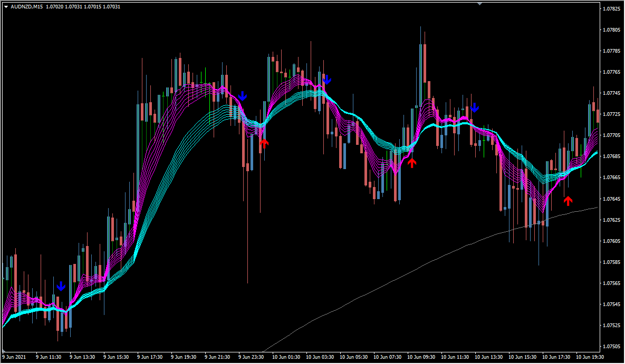Click the 10 Jun 07:30 time label
The width and height of the screenshot is (625, 364).
tap(388, 357)
